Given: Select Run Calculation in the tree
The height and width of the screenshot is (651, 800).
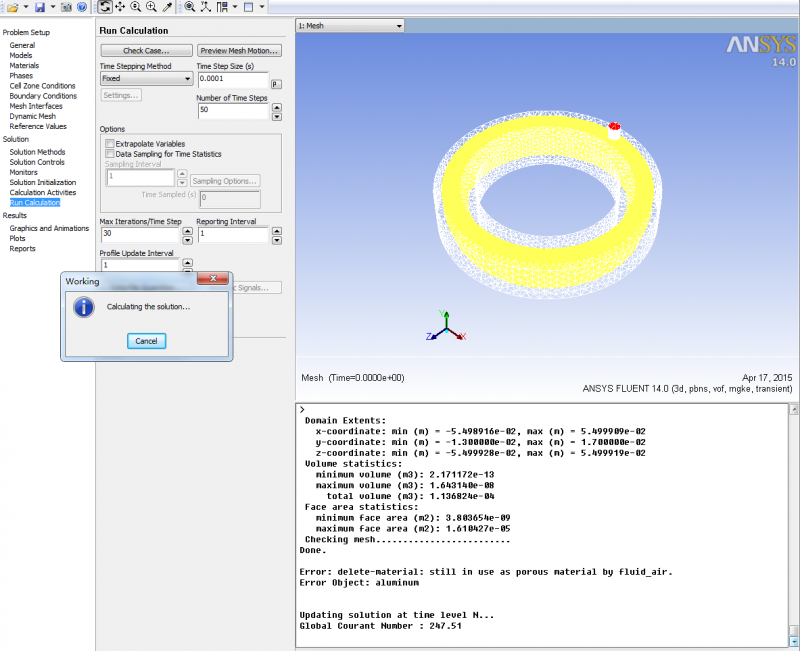Looking at the screenshot, I should 35,204.
